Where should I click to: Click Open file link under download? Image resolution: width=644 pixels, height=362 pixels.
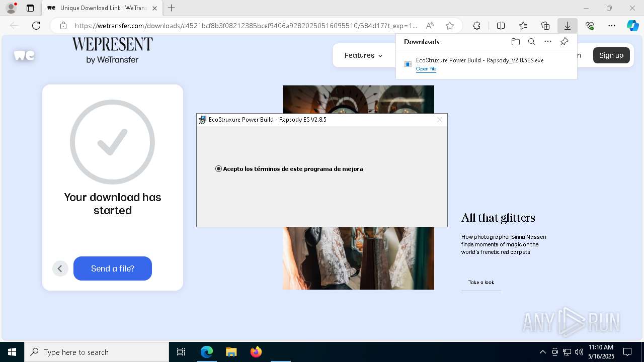point(426,69)
